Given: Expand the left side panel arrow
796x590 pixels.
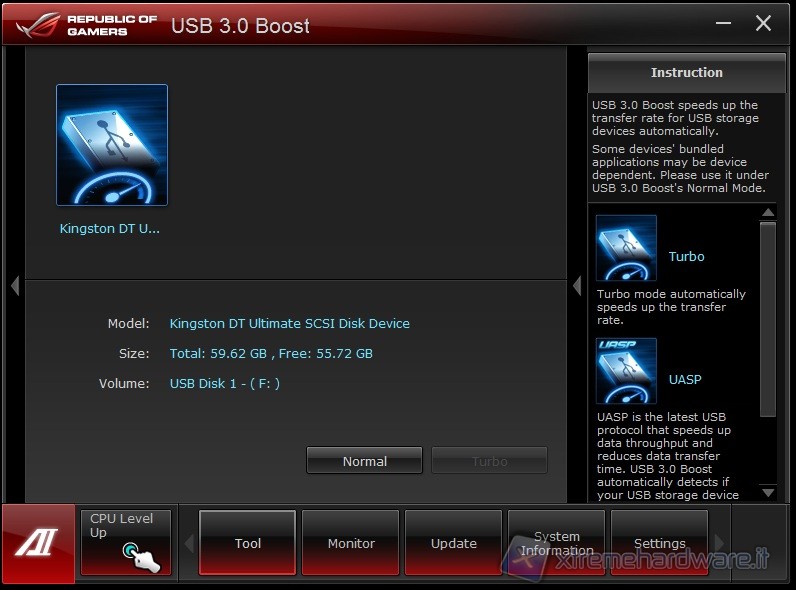Looking at the screenshot, I should coord(14,286).
